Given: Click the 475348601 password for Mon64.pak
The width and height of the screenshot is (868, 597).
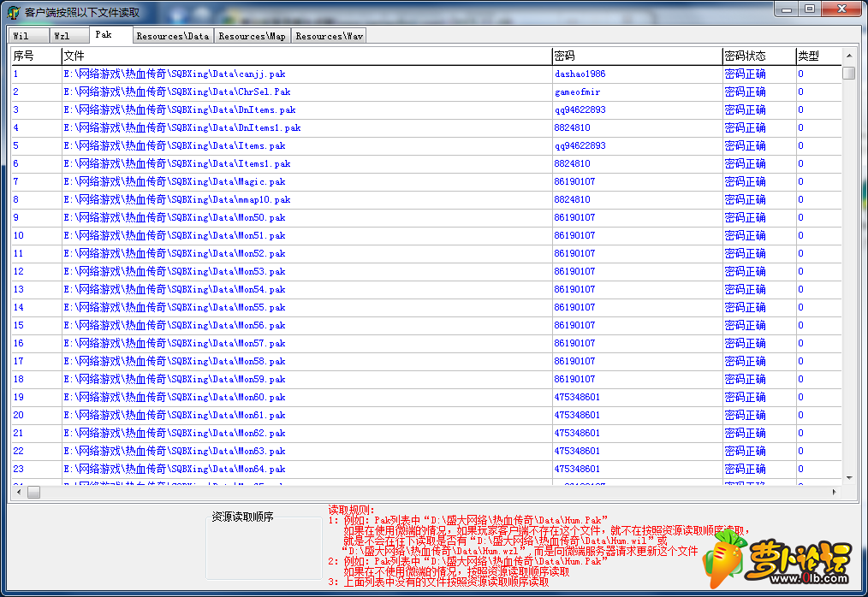Looking at the screenshot, I should (577, 470).
